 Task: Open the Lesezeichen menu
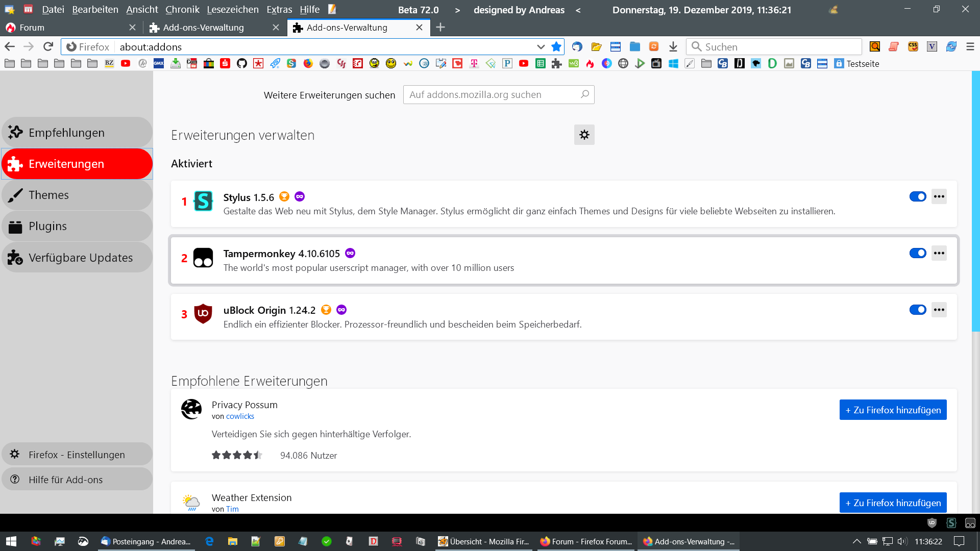pos(232,10)
